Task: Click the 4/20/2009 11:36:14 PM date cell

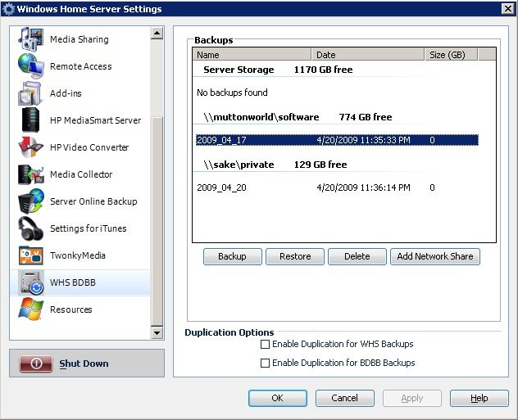Action: tap(363, 187)
